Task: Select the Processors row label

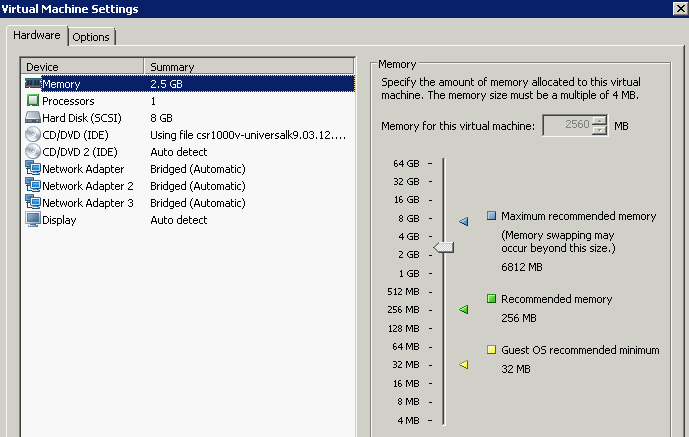Action: point(68,101)
